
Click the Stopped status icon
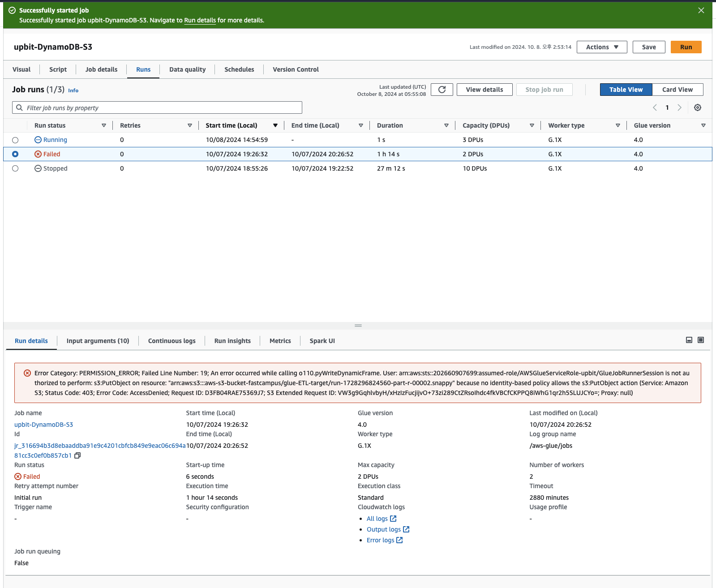(x=38, y=168)
